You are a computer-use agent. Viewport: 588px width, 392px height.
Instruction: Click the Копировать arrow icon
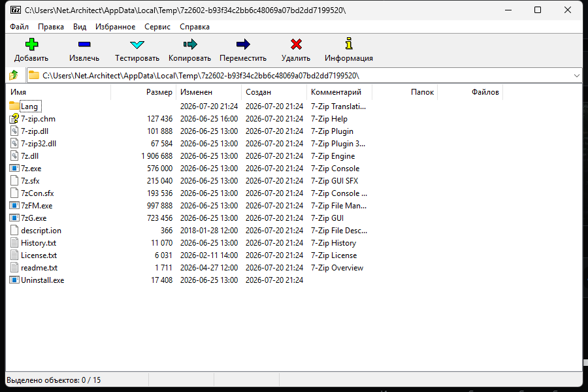click(189, 44)
